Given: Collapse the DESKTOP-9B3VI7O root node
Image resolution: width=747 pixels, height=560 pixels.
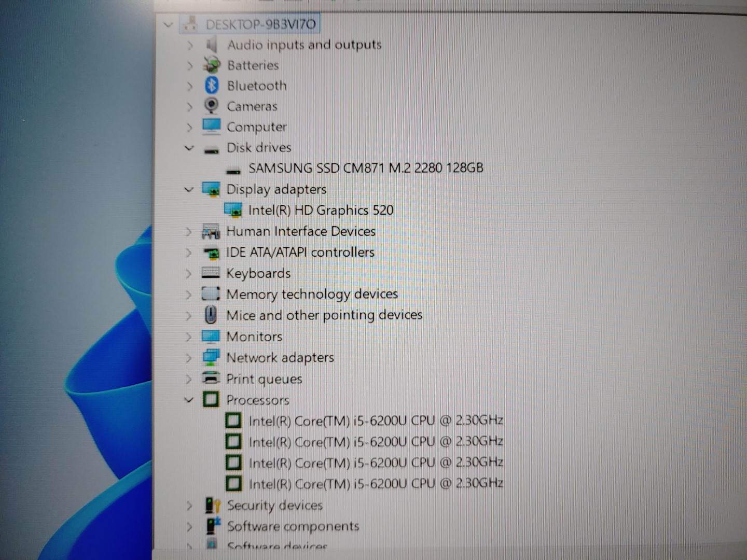Looking at the screenshot, I should click(168, 24).
